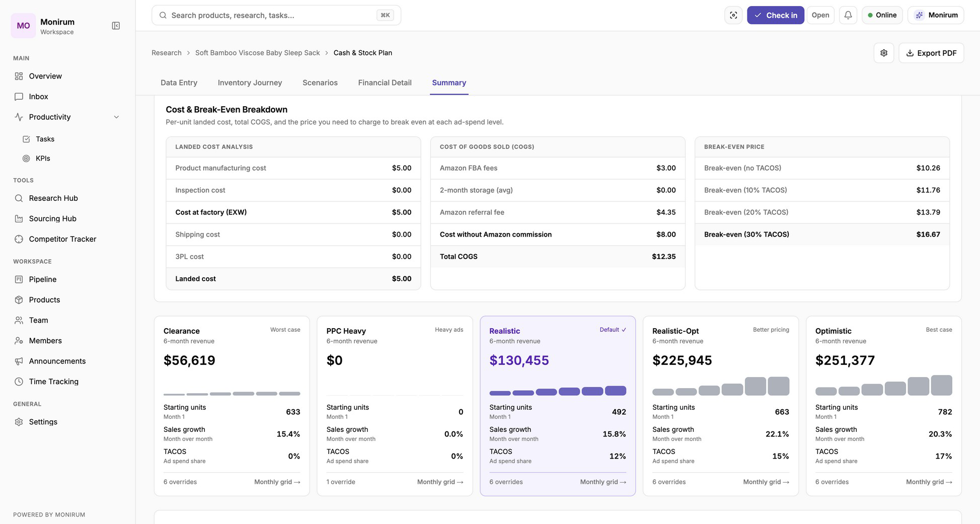Collapse the sidebar panel icon
980x524 pixels.
(x=116, y=26)
